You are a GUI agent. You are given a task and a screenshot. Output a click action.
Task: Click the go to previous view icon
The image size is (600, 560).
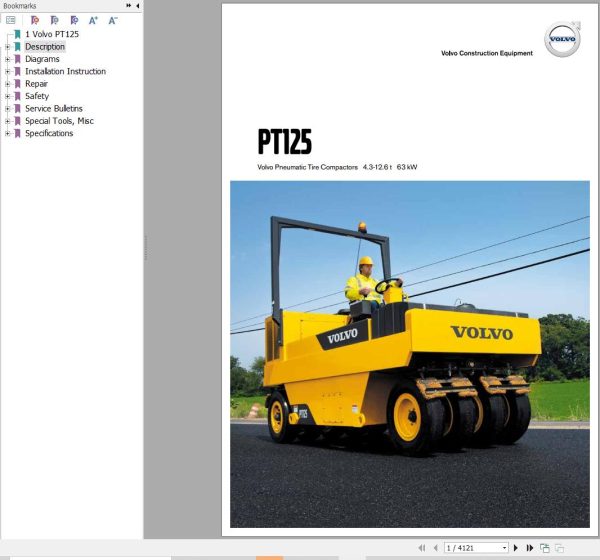tap(545, 548)
